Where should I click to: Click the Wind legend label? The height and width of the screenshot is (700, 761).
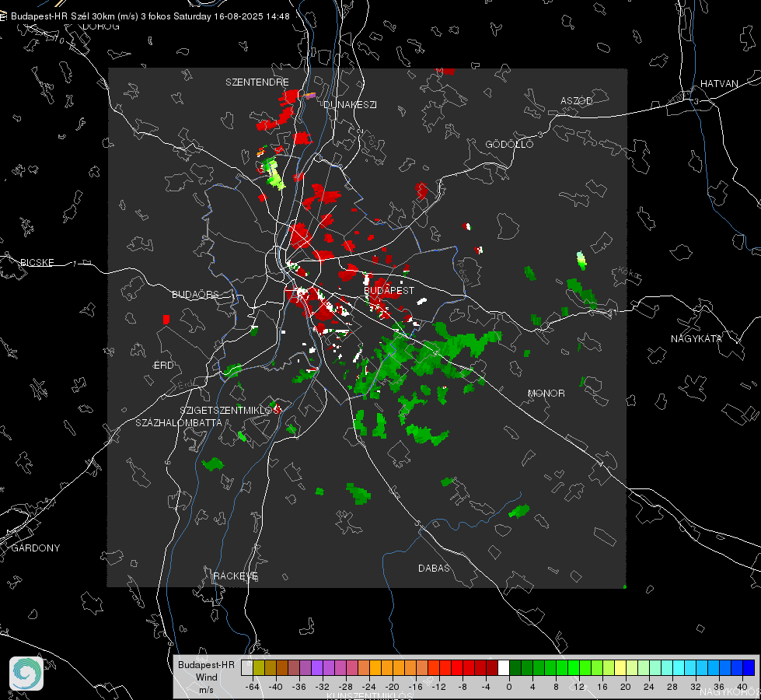coord(206,677)
